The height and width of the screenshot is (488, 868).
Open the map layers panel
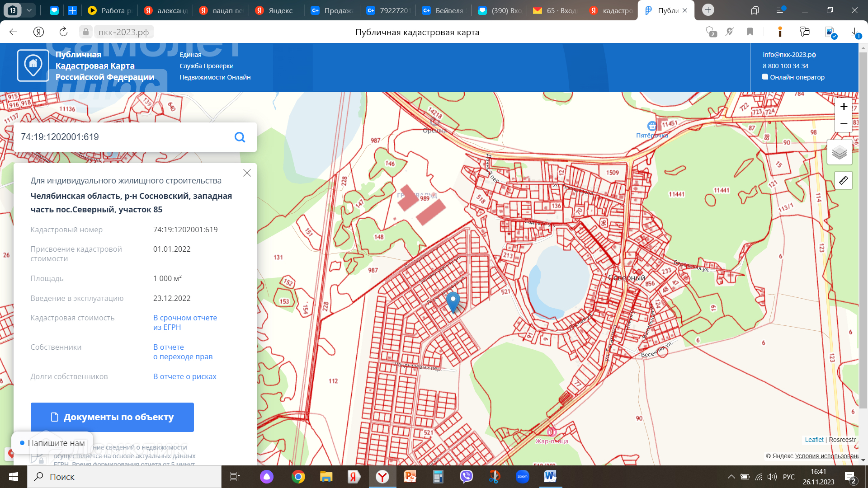(x=840, y=152)
